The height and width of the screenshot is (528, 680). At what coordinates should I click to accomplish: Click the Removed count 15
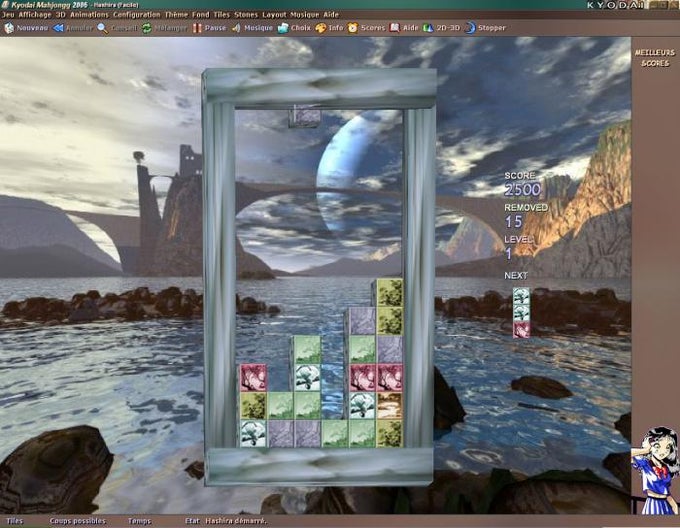tap(513, 222)
